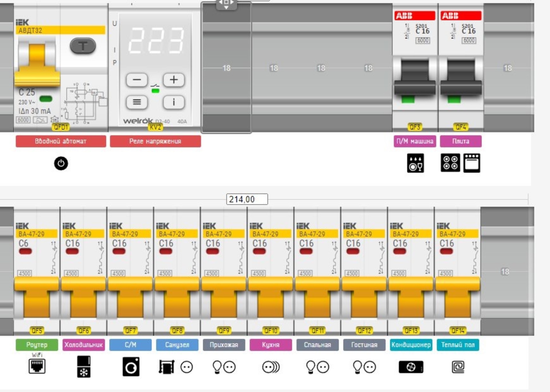Screen dimensions: 550x392
Task: Click the QF3 designation tag
Action: coord(415,127)
